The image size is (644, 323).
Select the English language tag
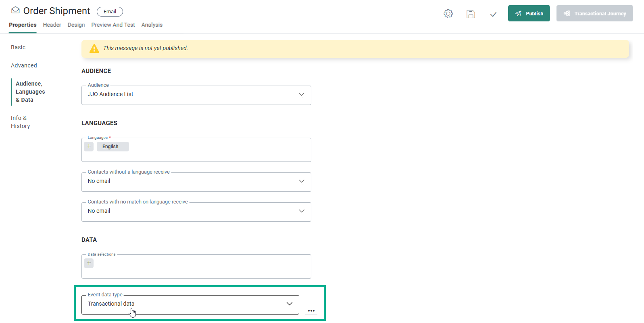(110, 147)
